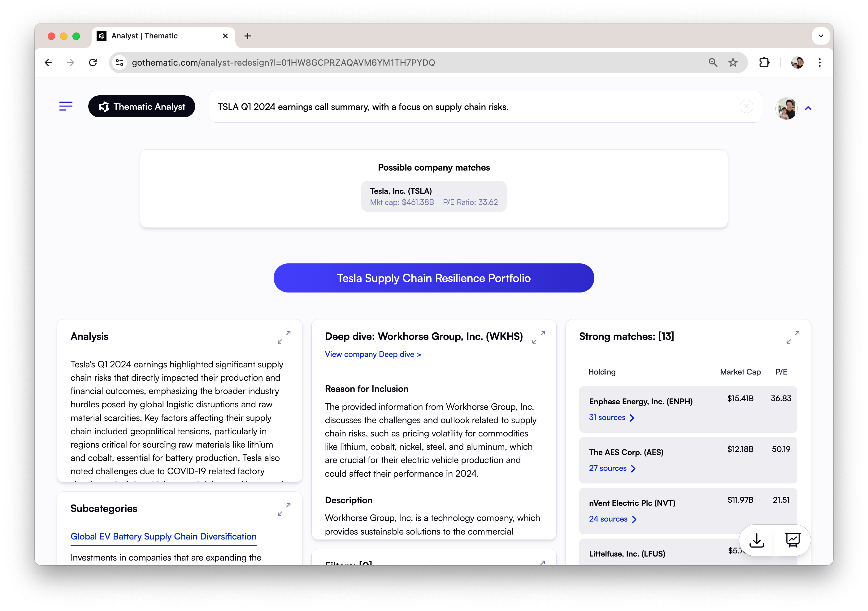Click the Tesla Supply Chain Resilience Portfolio button
Viewport: 868px width, 611px height.
tap(434, 278)
